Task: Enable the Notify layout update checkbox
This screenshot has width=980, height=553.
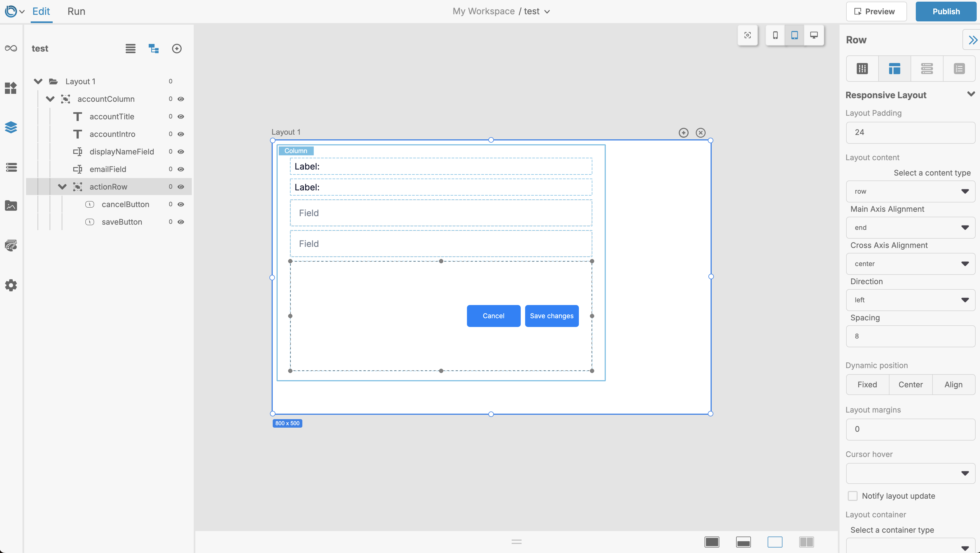Action: click(x=852, y=496)
